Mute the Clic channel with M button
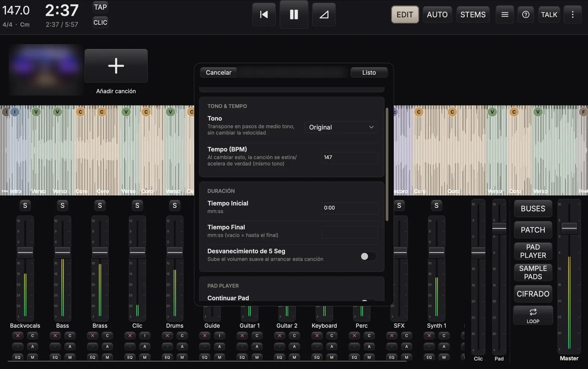 pyautogui.click(x=145, y=357)
